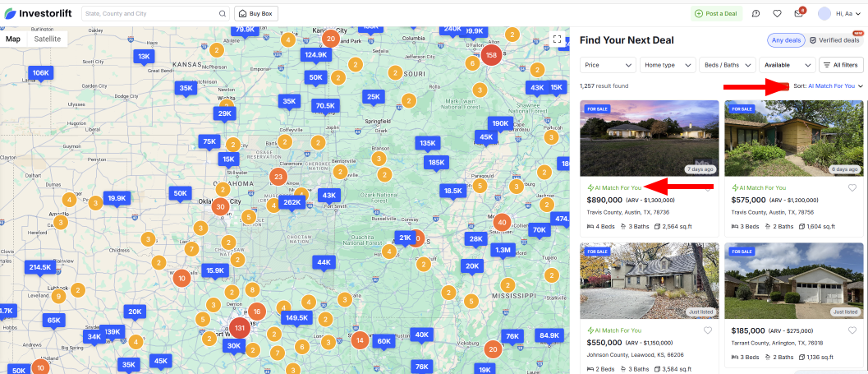Click the 185K price marker
Image resolution: width=868 pixels, height=374 pixels.
point(437,163)
